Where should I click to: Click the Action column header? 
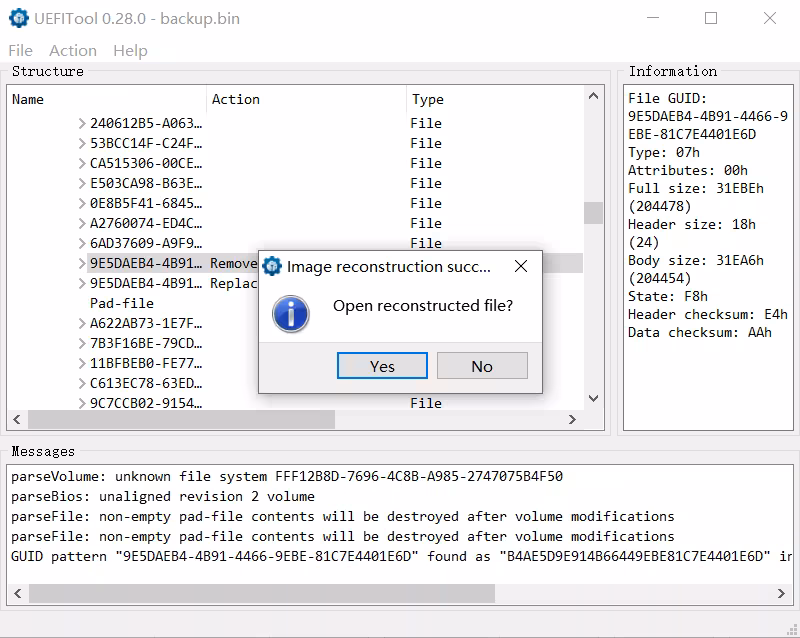[307, 99]
